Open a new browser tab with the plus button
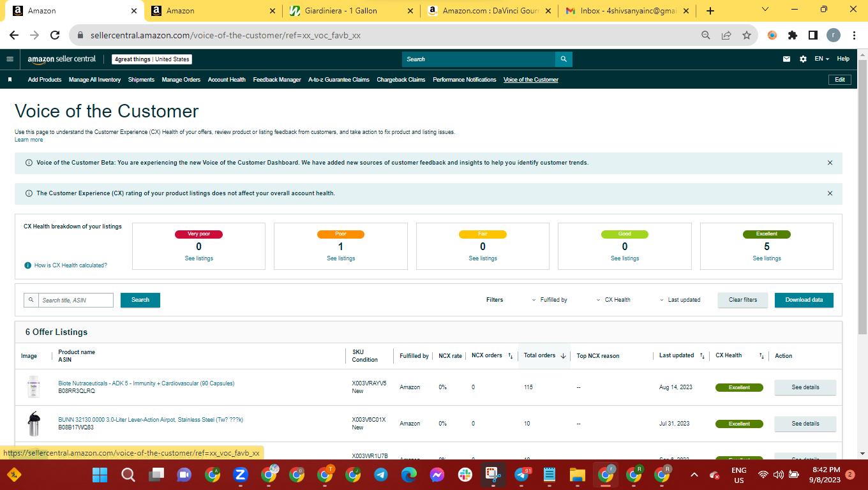Viewport: 868px width, 490px height. click(710, 11)
